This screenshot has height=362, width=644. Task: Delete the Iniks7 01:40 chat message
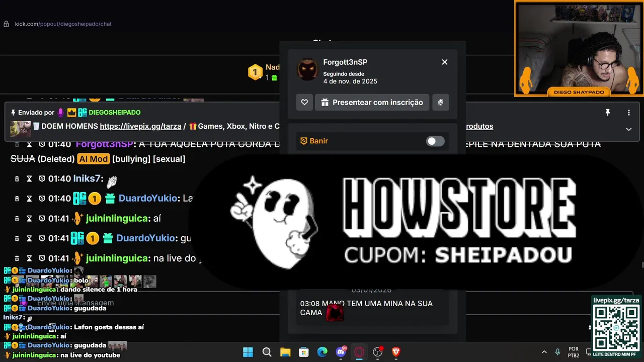coord(17,179)
